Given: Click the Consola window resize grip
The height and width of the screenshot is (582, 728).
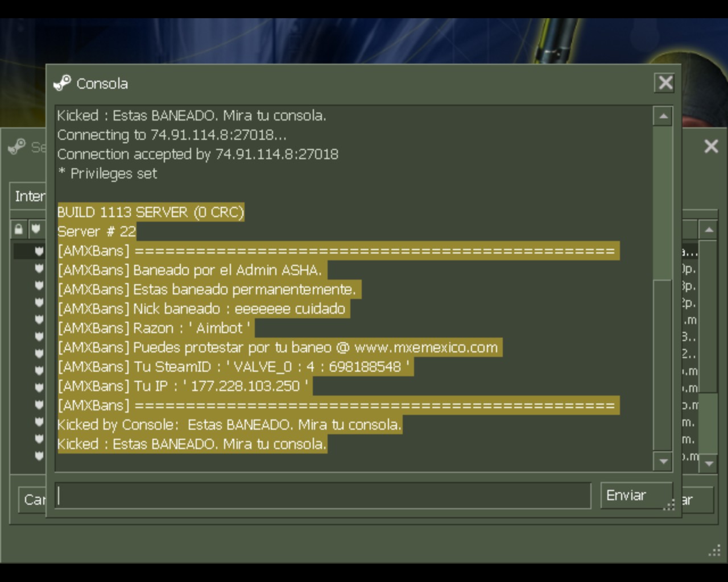Looking at the screenshot, I should pos(669,505).
